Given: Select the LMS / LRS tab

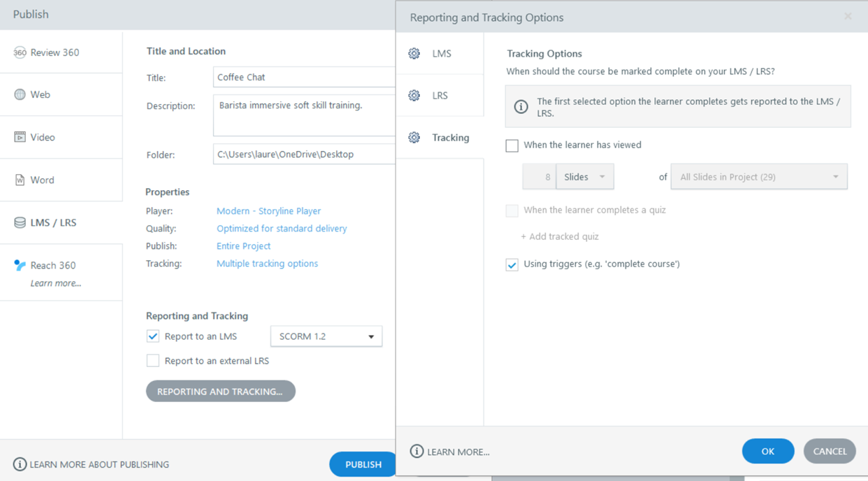Looking at the screenshot, I should [x=61, y=222].
